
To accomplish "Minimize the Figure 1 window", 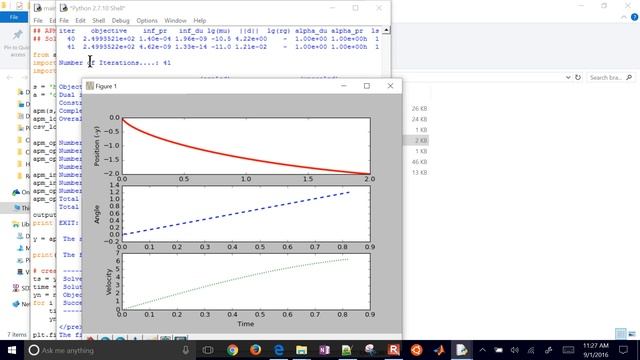I will [344, 86].
